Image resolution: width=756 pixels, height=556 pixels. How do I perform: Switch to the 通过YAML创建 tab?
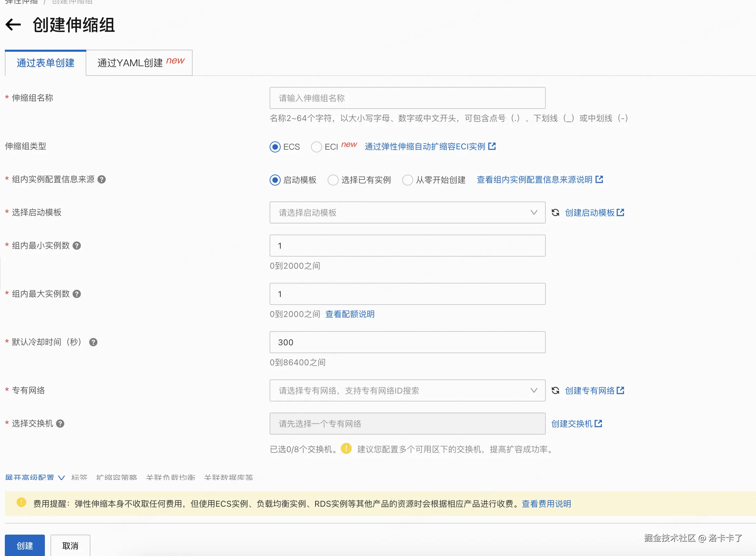139,63
